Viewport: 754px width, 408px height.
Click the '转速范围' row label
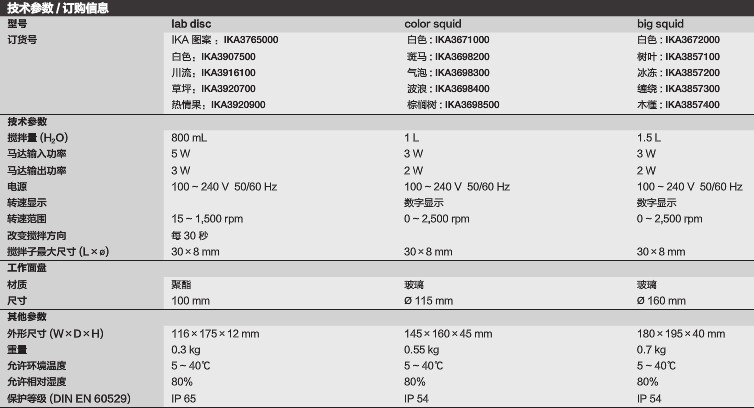pos(27,218)
